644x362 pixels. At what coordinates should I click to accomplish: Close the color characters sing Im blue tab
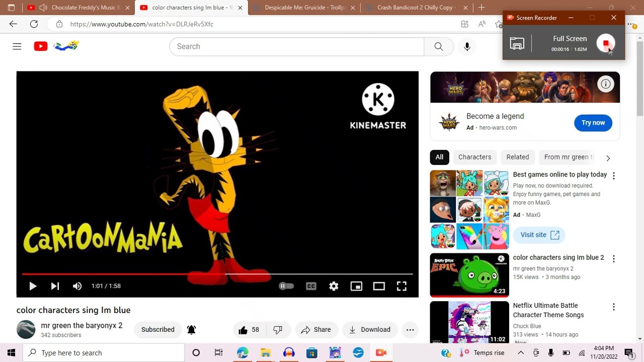[240, 8]
